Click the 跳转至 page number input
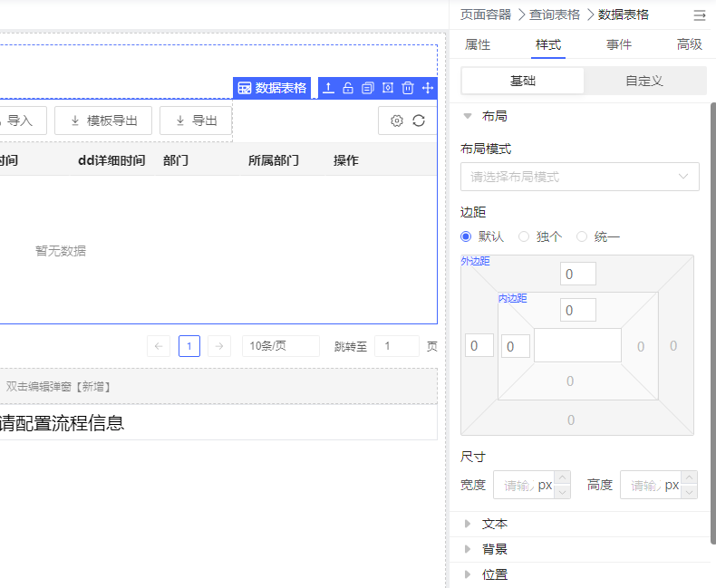The height and width of the screenshot is (588, 716). (397, 346)
